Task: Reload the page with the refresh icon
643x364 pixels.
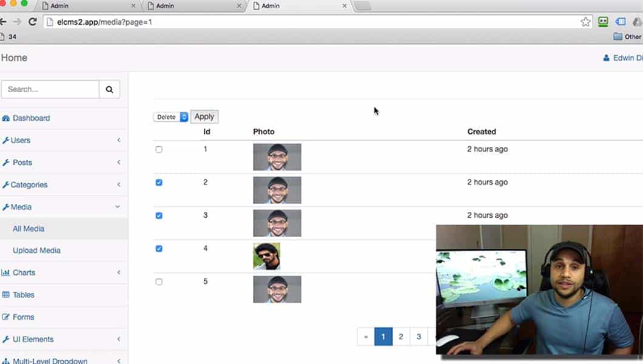Action: [x=33, y=22]
